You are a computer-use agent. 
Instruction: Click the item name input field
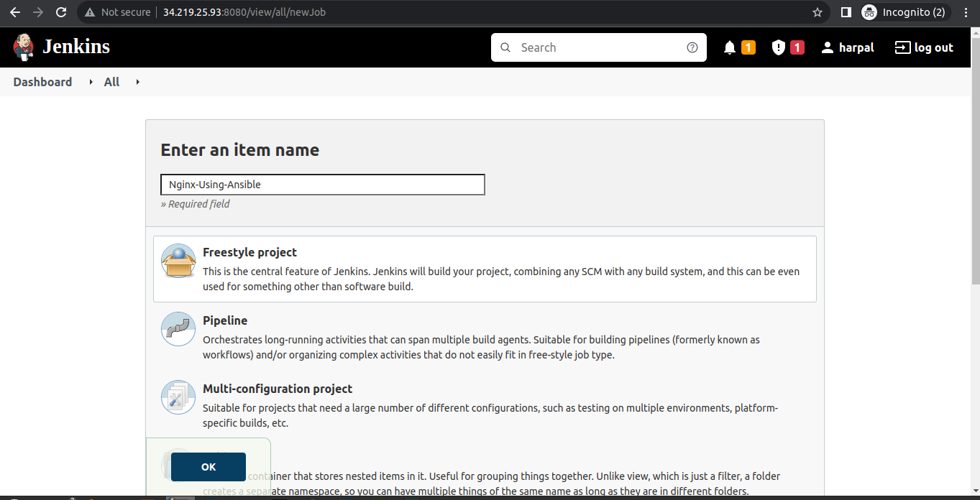point(323,185)
